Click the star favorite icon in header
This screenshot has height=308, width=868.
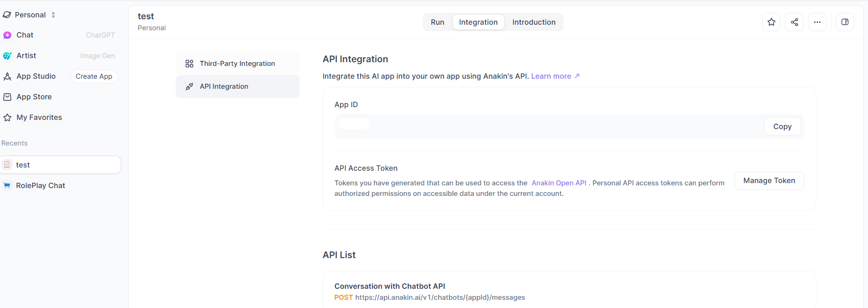click(x=771, y=22)
